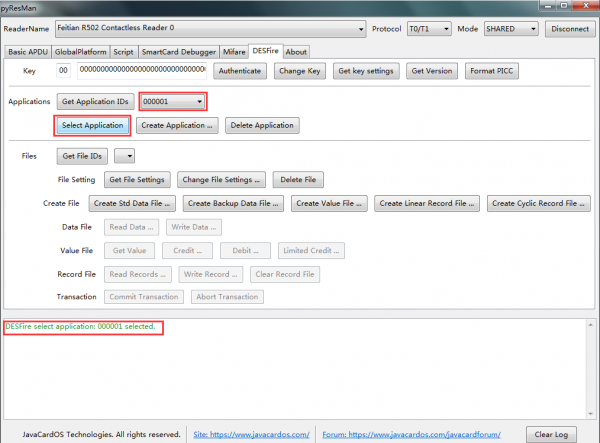The image size is (600, 443).
Task: Maximize the pyResMan window
Action: 564,6
